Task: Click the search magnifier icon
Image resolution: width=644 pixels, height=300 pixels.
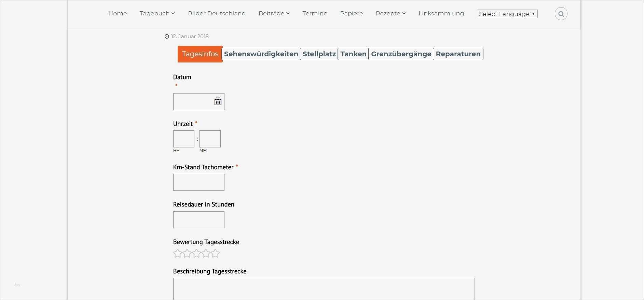Action: [561, 14]
